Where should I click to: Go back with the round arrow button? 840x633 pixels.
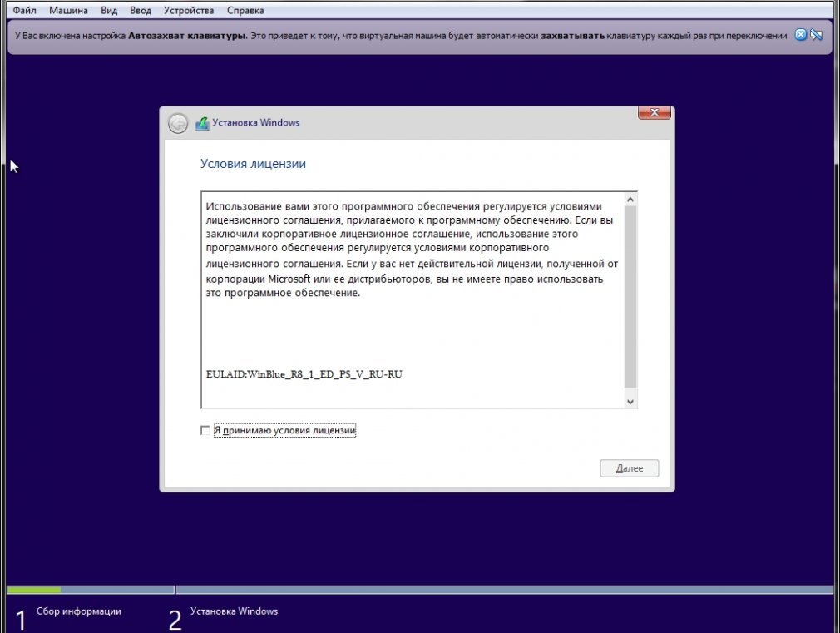(x=178, y=123)
